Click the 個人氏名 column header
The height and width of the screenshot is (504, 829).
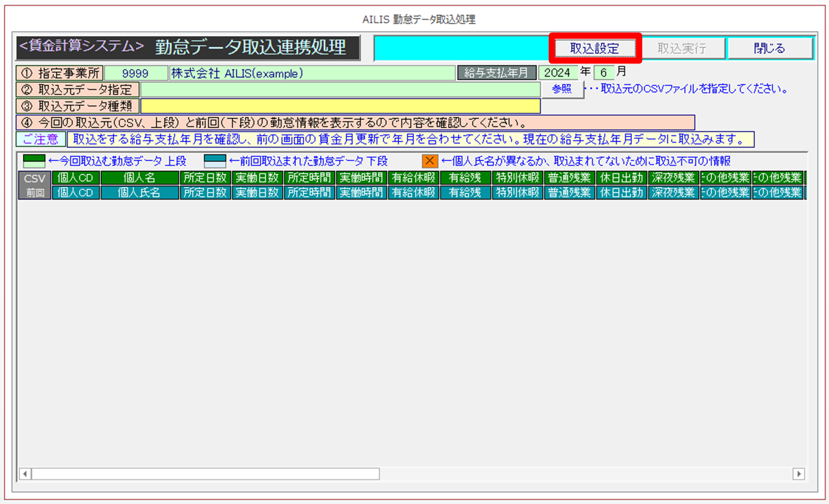click(x=139, y=193)
